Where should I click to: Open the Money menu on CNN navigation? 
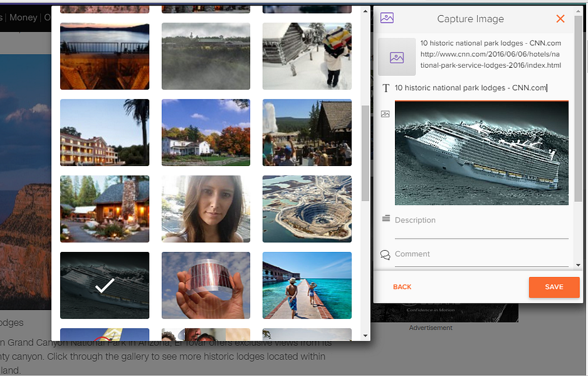coord(23,18)
